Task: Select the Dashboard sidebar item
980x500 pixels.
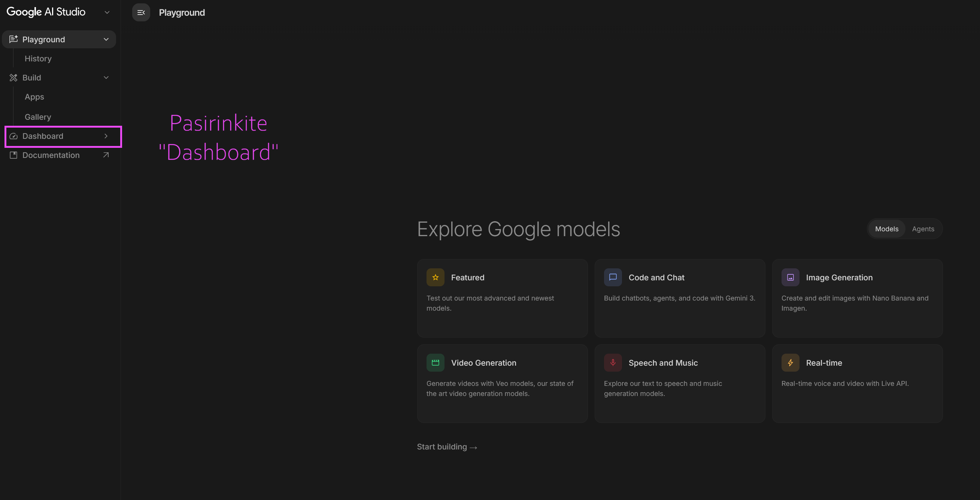Action: 59,136
